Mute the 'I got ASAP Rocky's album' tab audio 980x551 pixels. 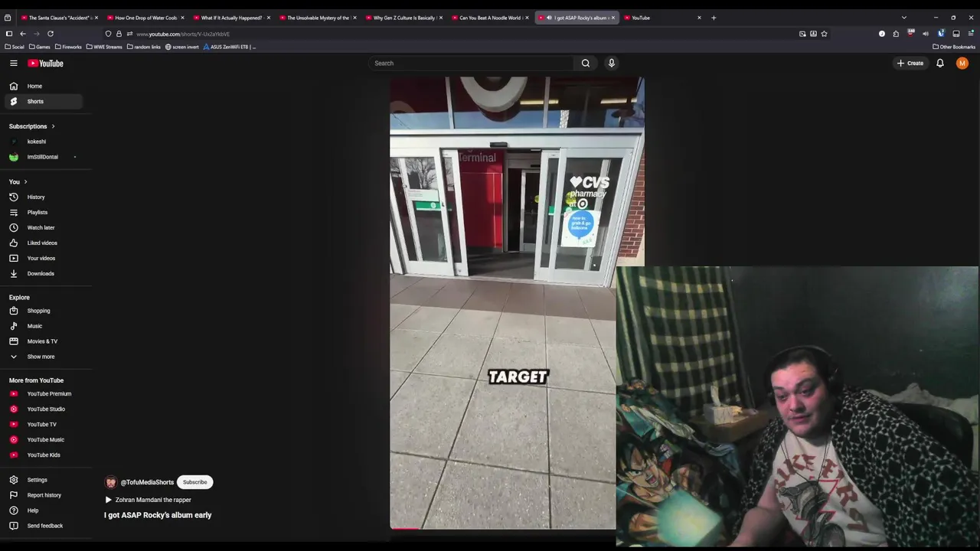coord(550,18)
